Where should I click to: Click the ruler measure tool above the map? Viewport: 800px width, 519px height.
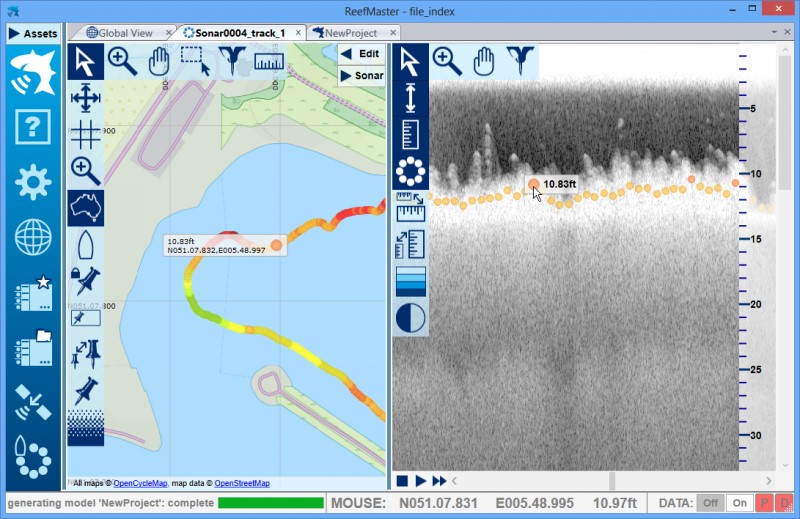pyautogui.click(x=268, y=62)
